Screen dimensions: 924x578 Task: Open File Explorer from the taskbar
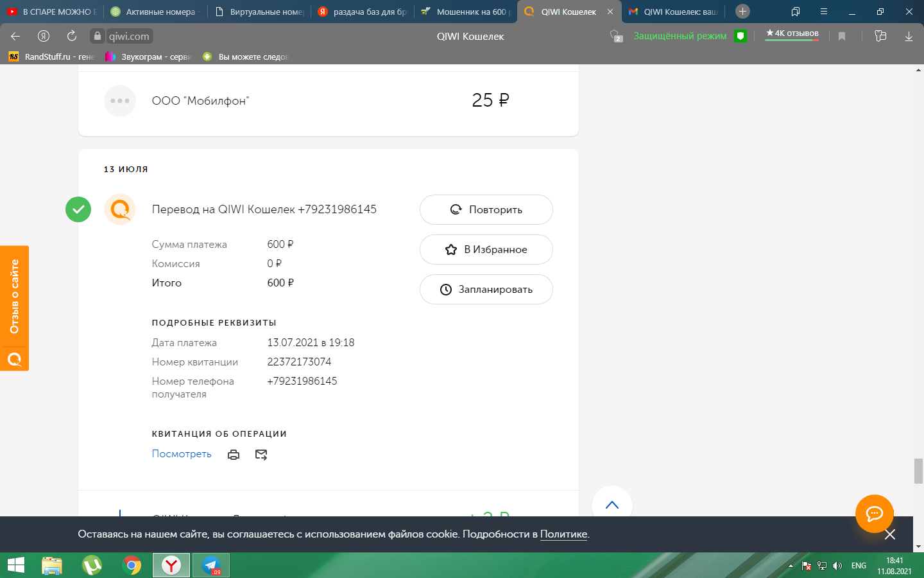pos(52,565)
